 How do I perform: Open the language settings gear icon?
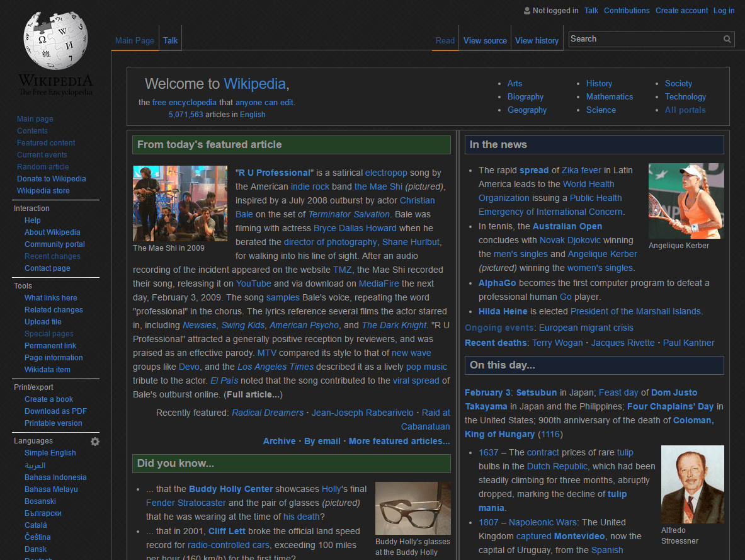coord(95,442)
